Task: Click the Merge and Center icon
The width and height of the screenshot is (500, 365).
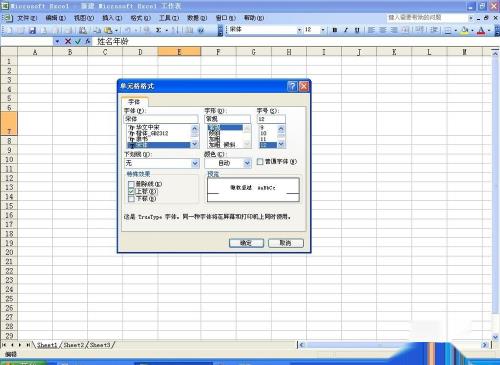Action: [405, 30]
